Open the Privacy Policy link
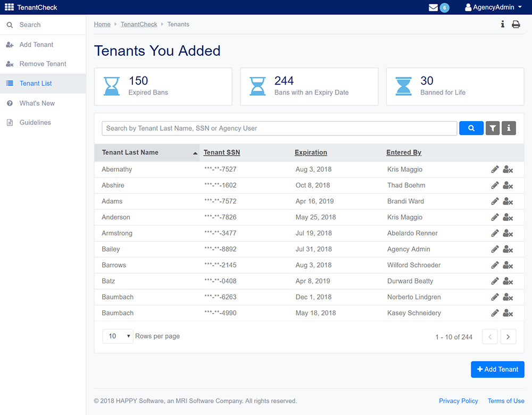 click(458, 401)
